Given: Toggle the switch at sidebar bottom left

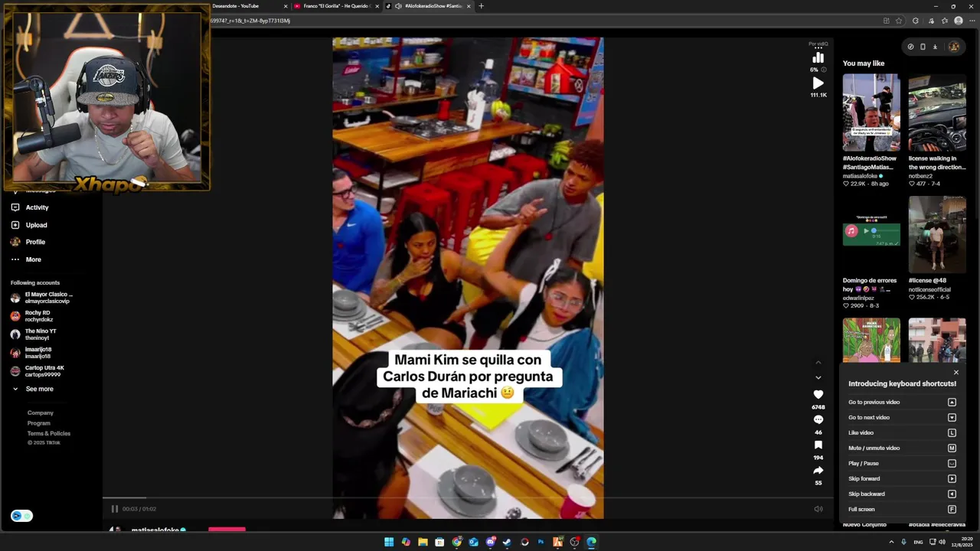Looking at the screenshot, I should pyautogui.click(x=21, y=516).
